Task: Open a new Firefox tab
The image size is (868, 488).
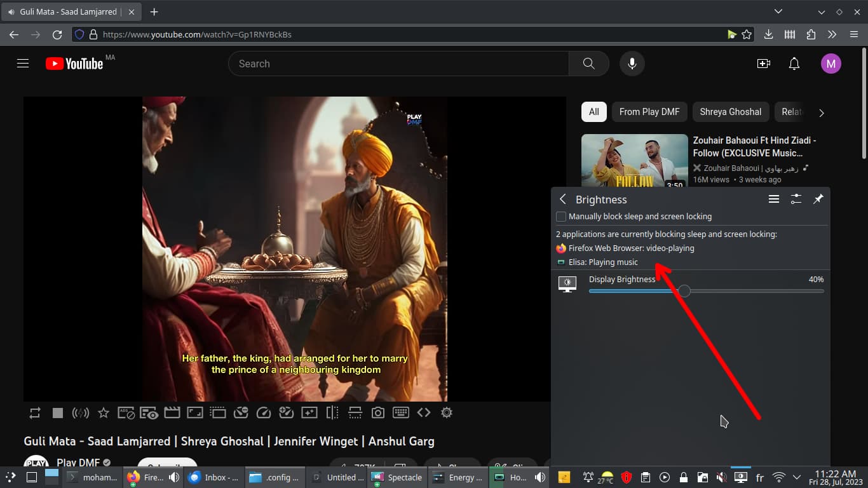Action: 154,12
